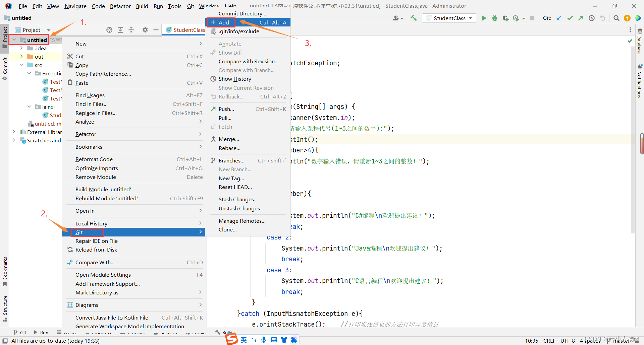The image size is (644, 345).
Task: Click master branch in status bar
Action: (x=619, y=341)
